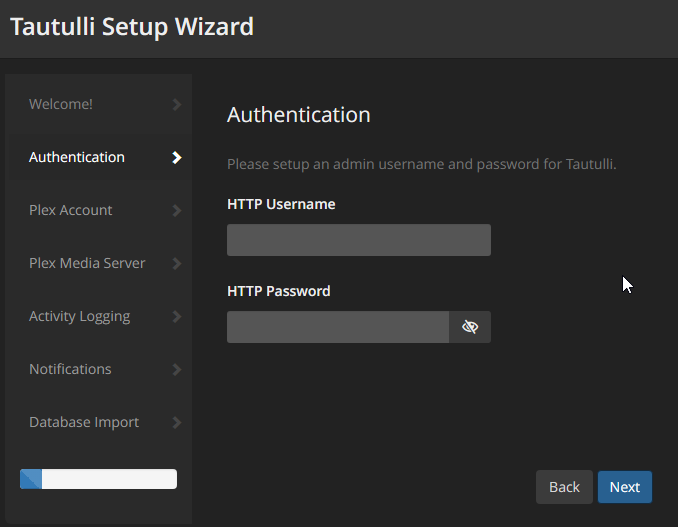Screen dimensions: 678x527
Task: Click the chevron beside Plex Account
Action: 177,210
